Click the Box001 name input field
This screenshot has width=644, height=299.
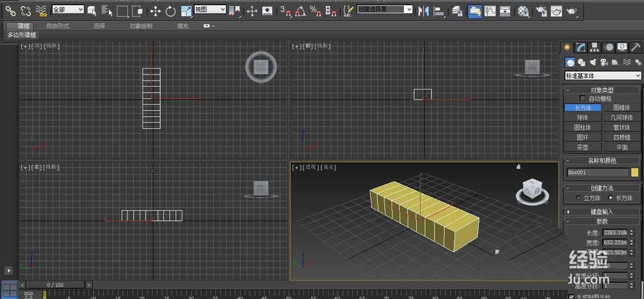pos(597,173)
